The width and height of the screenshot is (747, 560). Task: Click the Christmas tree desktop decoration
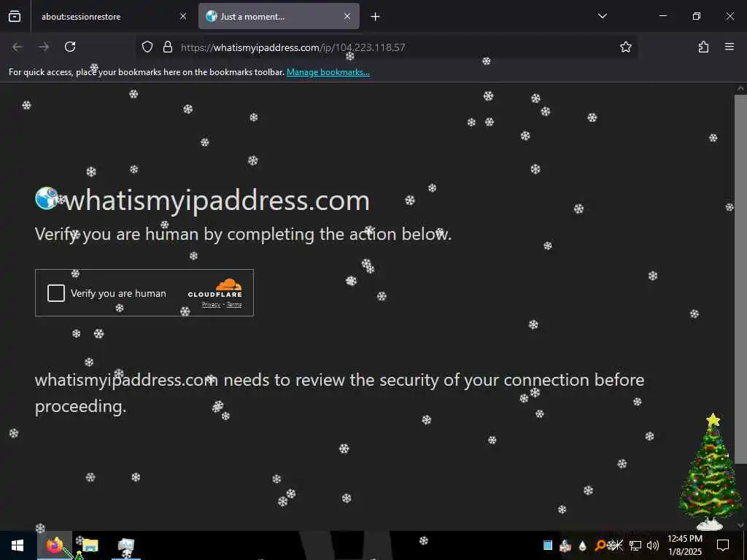711,472
